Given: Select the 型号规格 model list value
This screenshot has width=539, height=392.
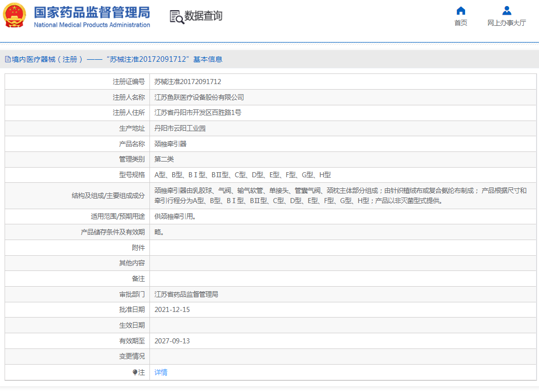Looking at the screenshot, I should coord(242,175).
